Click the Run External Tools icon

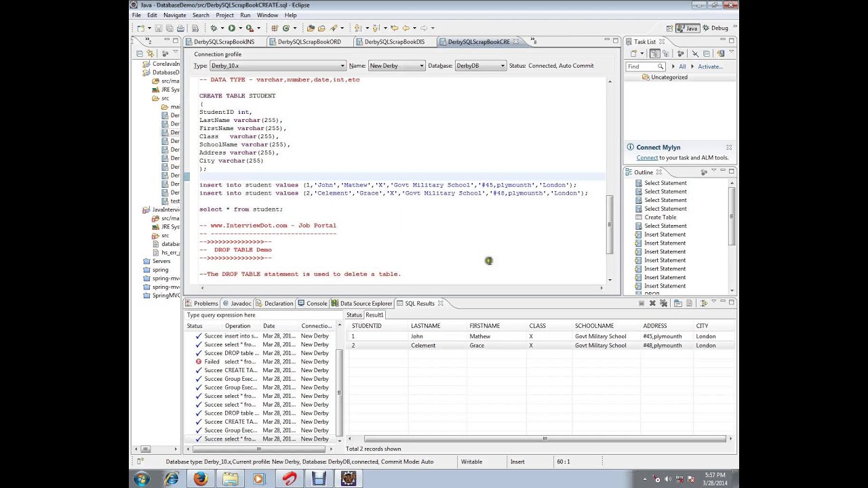click(x=250, y=28)
